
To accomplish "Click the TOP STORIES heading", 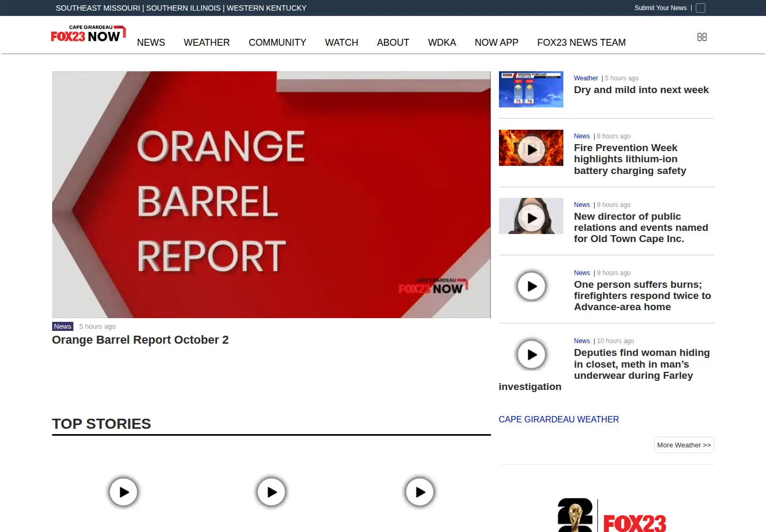I will [x=102, y=424].
